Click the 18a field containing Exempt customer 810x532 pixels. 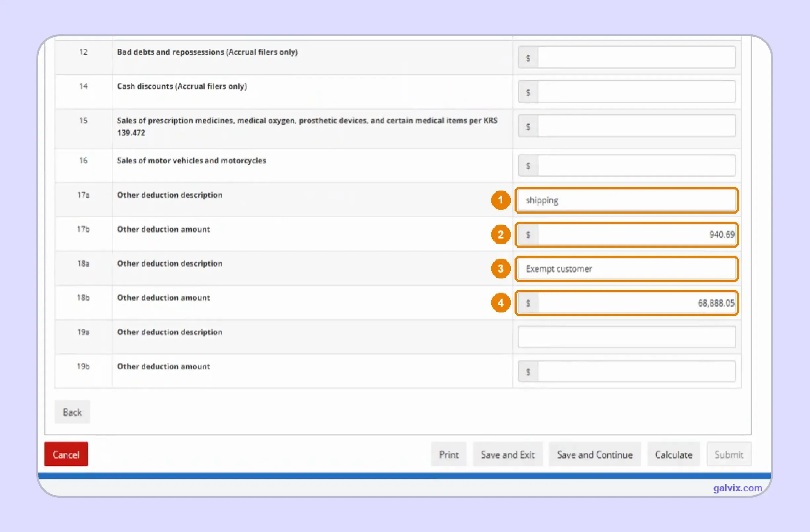pos(627,269)
